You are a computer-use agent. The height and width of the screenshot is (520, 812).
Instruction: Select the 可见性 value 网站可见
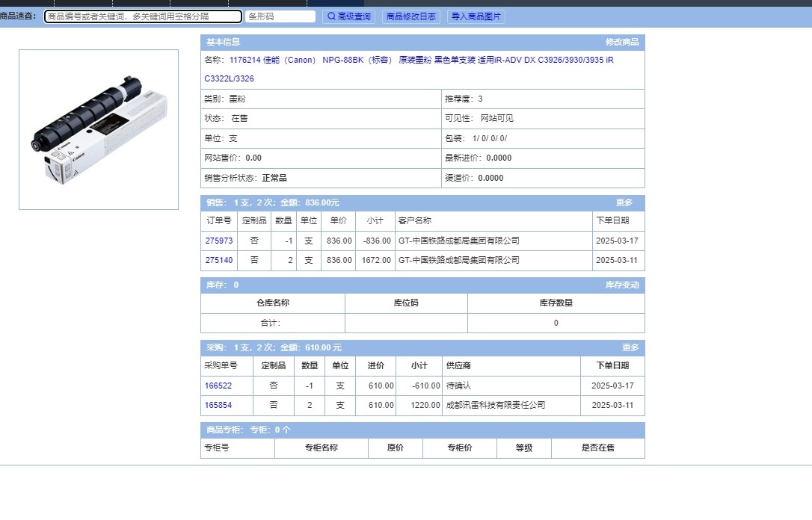point(497,119)
